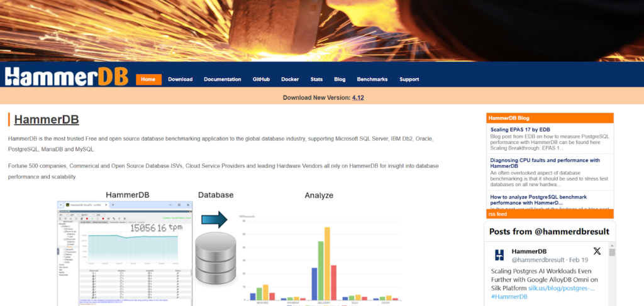Open the Documentation menu item
This screenshot has height=306, width=644.
tap(223, 80)
